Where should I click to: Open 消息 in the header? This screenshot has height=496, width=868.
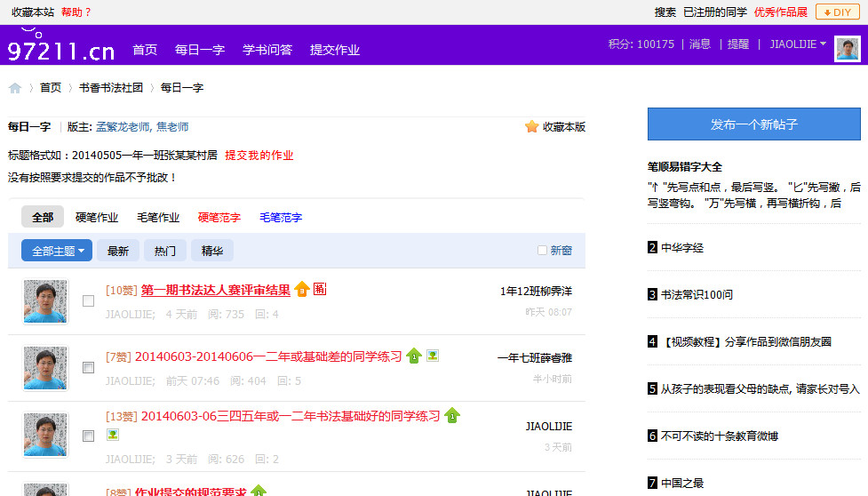pos(700,44)
